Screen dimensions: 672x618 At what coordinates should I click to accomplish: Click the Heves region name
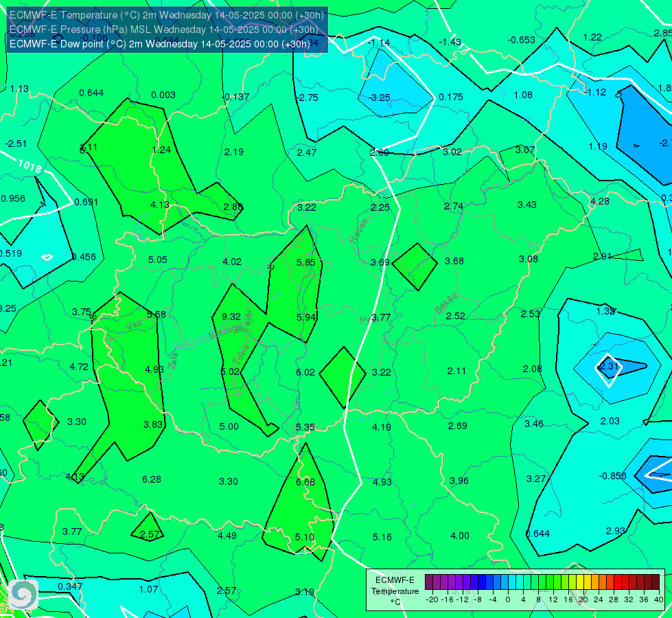[359, 230]
